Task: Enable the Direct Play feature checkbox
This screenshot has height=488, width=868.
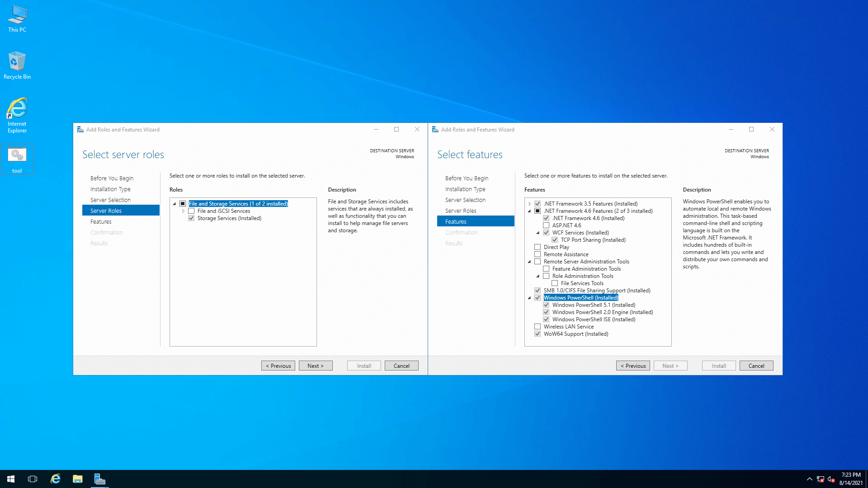Action: [x=538, y=247]
